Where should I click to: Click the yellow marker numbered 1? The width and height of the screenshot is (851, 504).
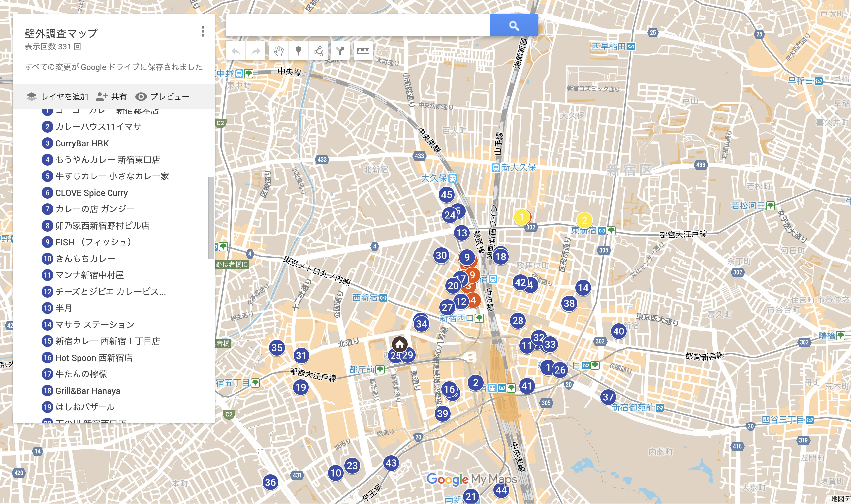(x=521, y=217)
